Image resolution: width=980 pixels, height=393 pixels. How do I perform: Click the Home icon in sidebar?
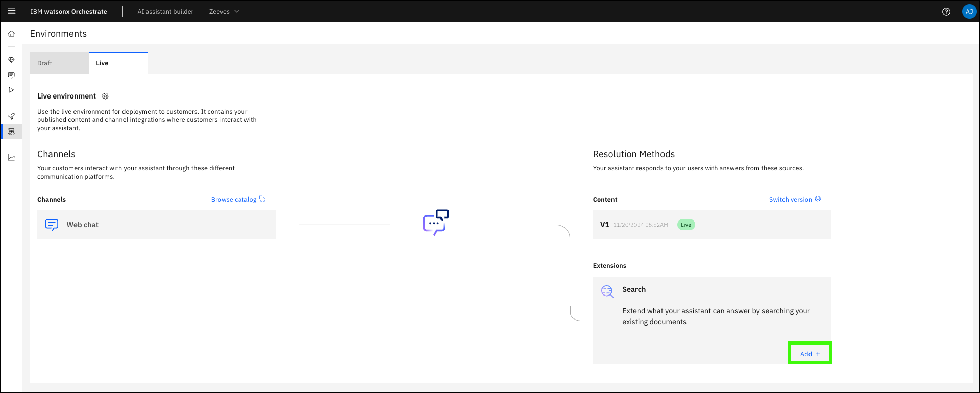[x=11, y=34]
